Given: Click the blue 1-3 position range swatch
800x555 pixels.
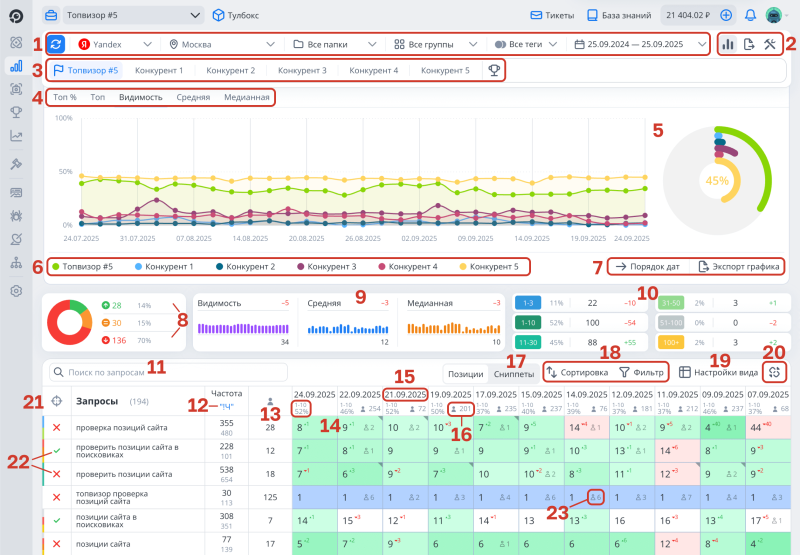Looking at the screenshot, I should [528, 301].
